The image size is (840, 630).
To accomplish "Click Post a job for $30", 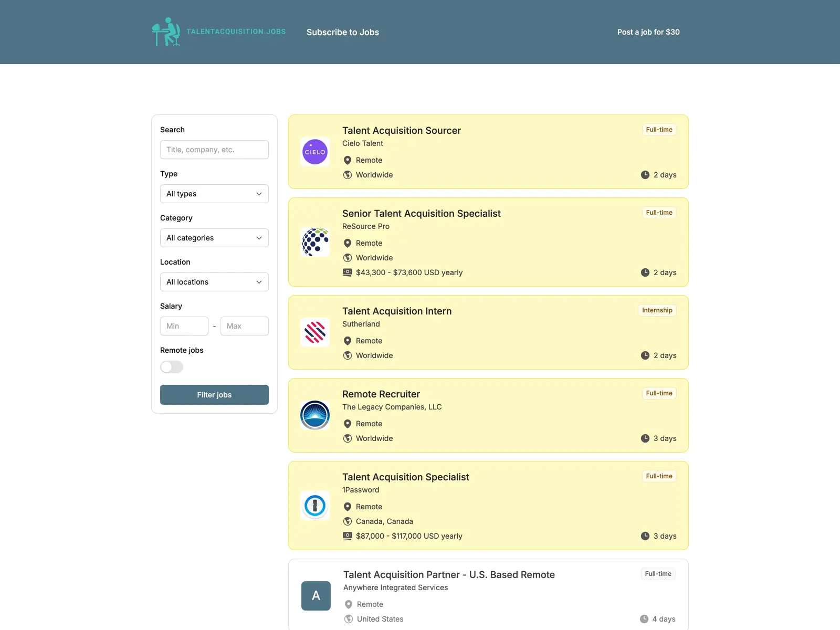I will click(x=648, y=32).
